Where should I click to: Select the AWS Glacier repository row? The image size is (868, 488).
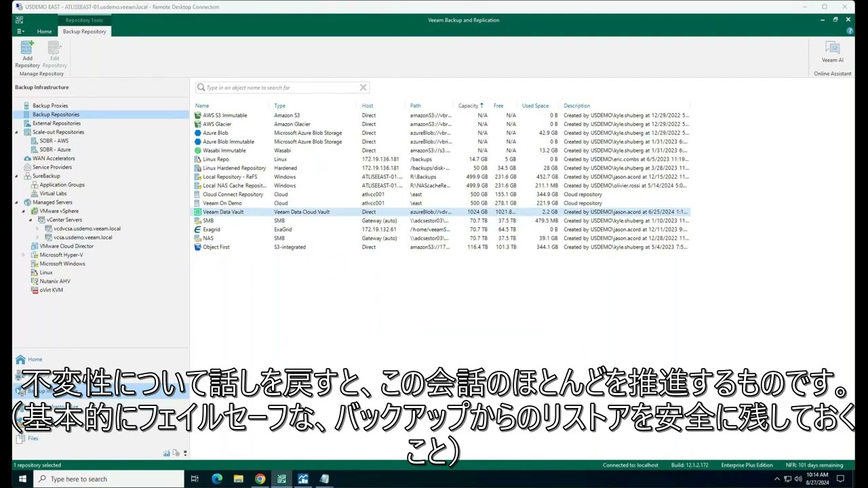[441, 124]
